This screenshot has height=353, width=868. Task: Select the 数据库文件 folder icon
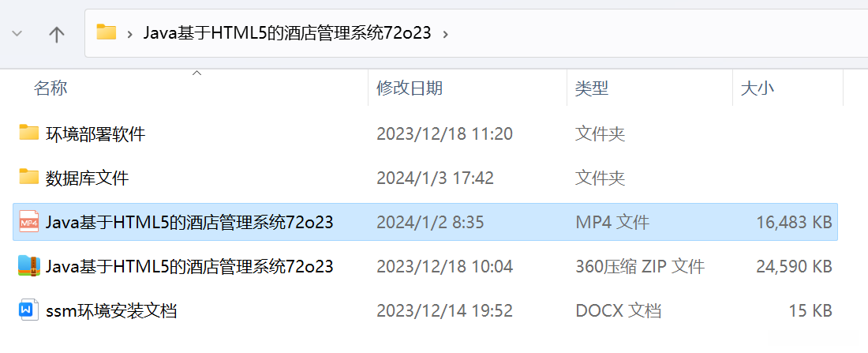[x=28, y=178]
